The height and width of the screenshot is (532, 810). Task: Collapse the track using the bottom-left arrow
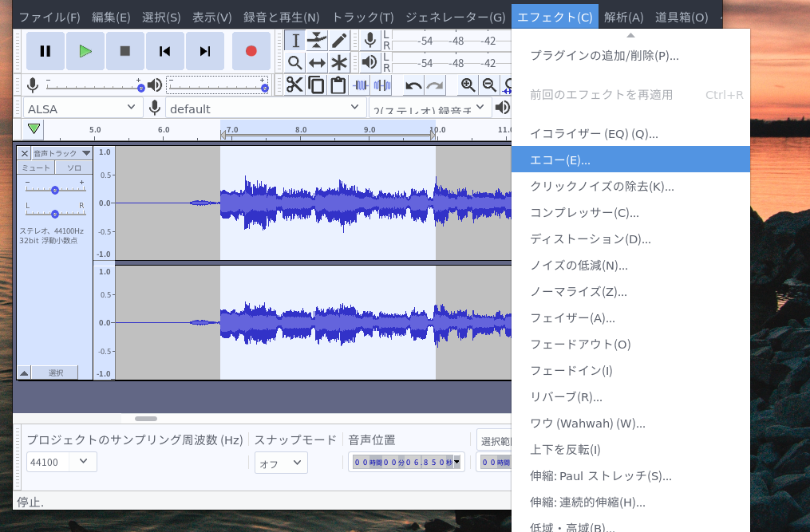23,372
